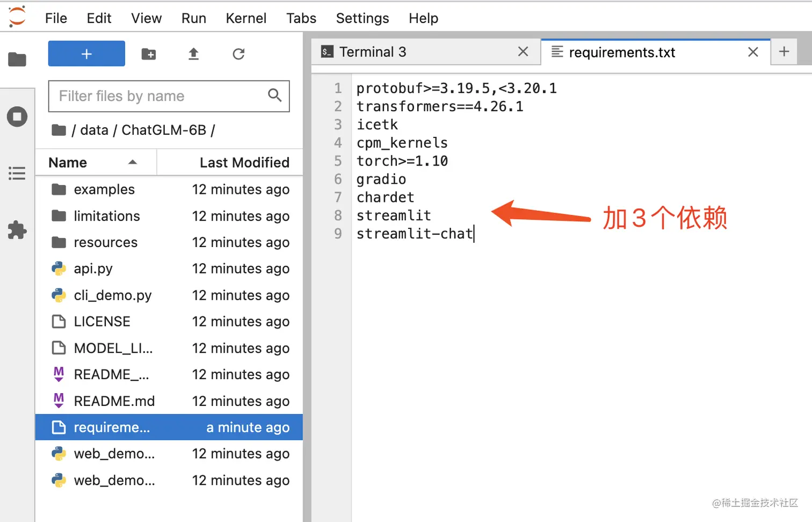Click the limitations folder icon
Screen dimensions: 812x522
click(59, 216)
